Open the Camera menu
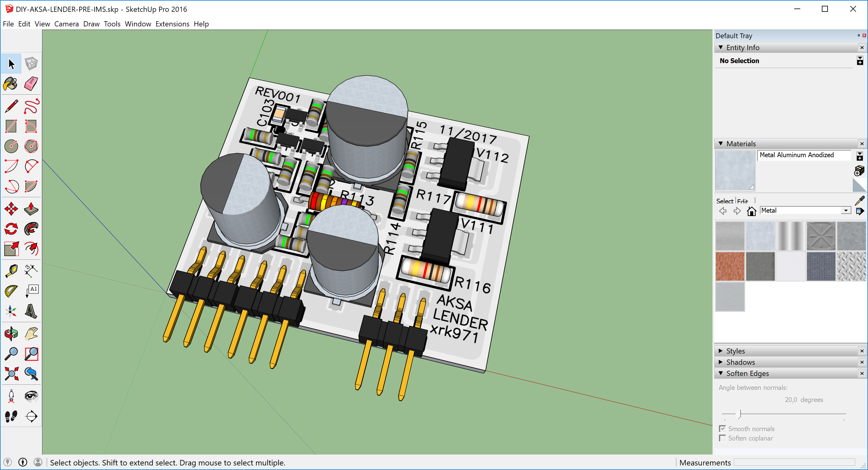Screen dimensions: 868x470 coord(67,24)
